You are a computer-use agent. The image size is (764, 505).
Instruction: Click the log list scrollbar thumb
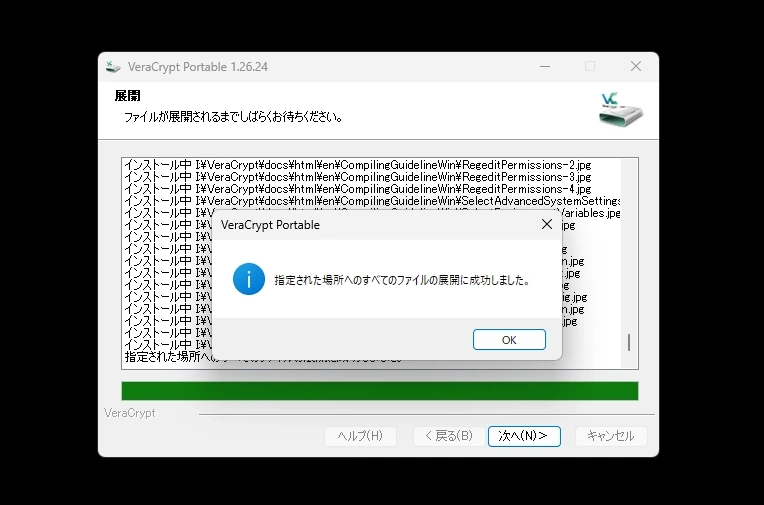[629, 342]
